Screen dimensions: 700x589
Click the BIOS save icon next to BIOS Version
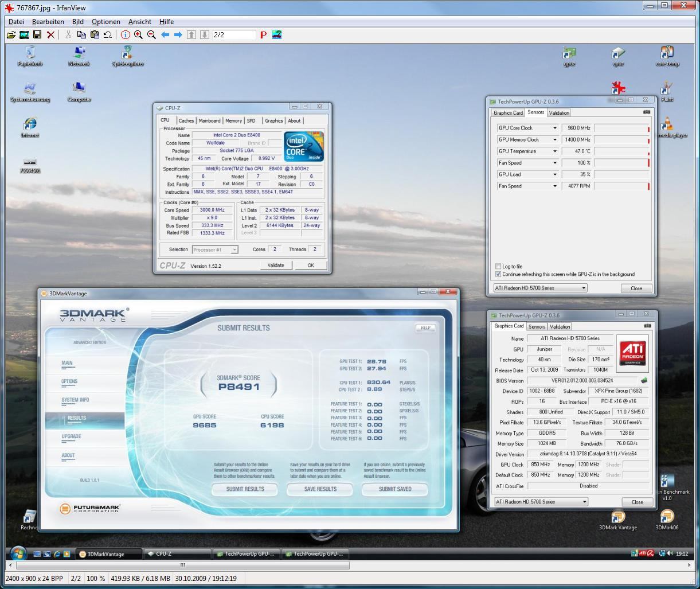[644, 380]
